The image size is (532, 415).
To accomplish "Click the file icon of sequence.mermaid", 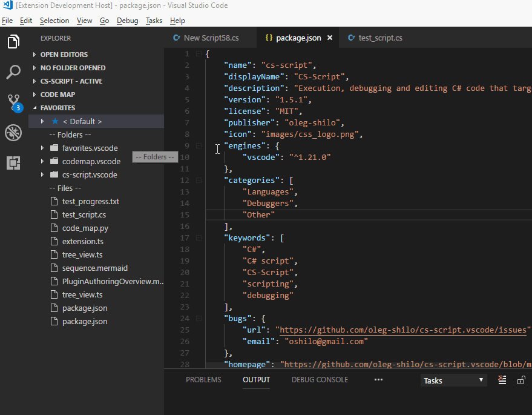I will pos(54,268).
